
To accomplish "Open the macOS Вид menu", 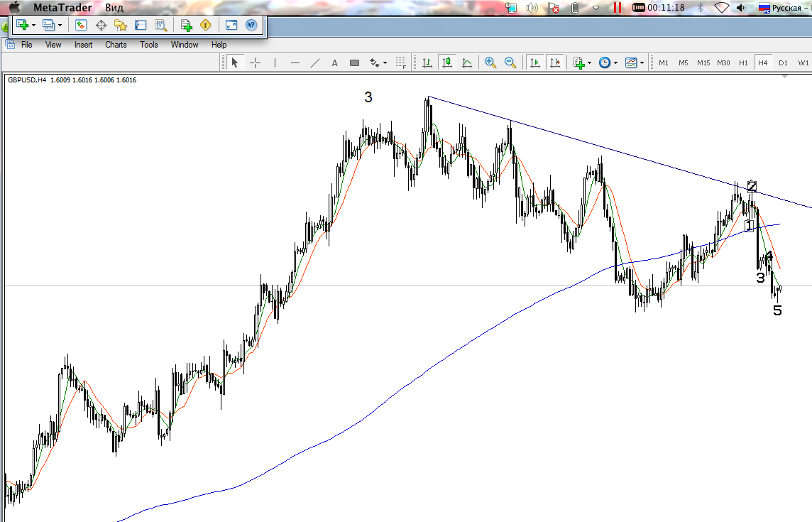I will [x=114, y=8].
